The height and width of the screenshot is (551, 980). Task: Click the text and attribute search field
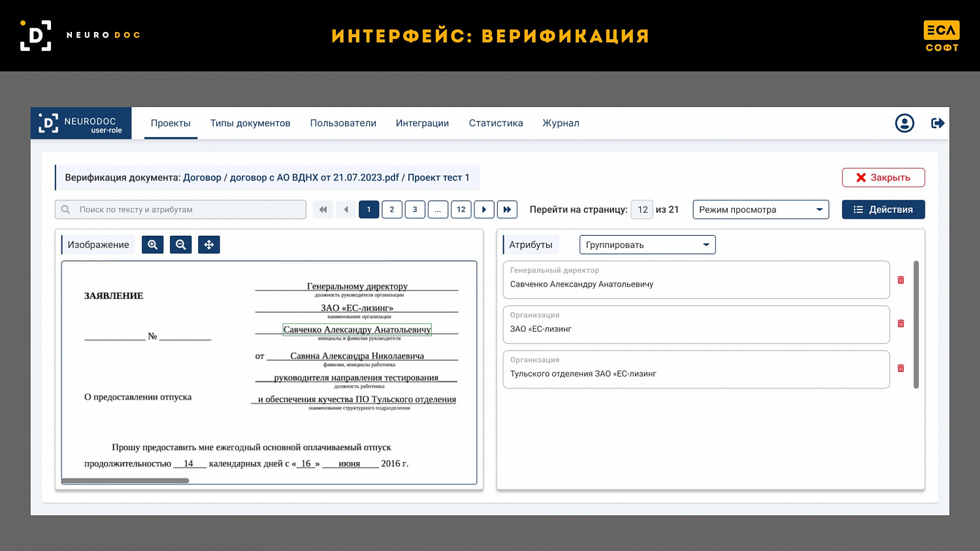[180, 210]
